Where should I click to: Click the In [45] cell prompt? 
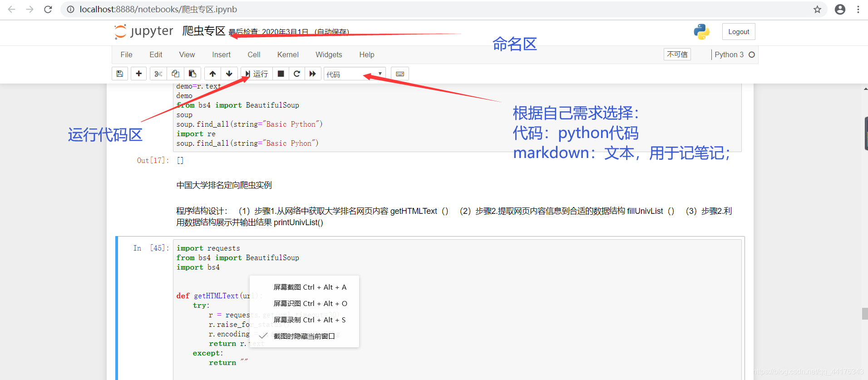(151, 248)
